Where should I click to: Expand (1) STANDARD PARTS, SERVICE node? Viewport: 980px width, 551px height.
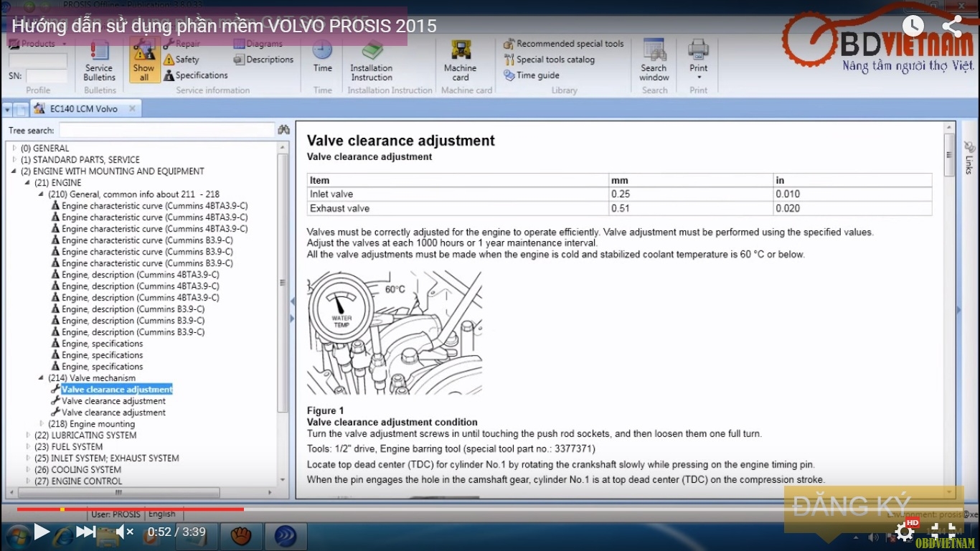tap(14, 160)
